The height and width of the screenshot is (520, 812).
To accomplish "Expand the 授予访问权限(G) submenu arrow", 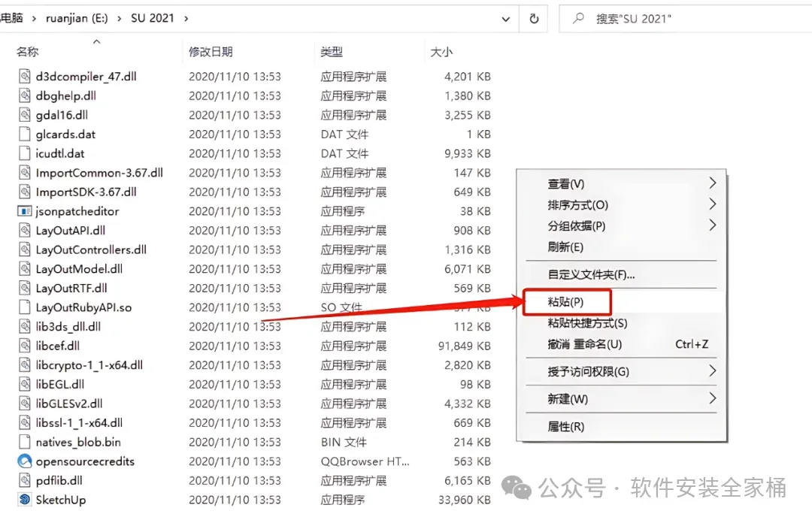I will [713, 371].
